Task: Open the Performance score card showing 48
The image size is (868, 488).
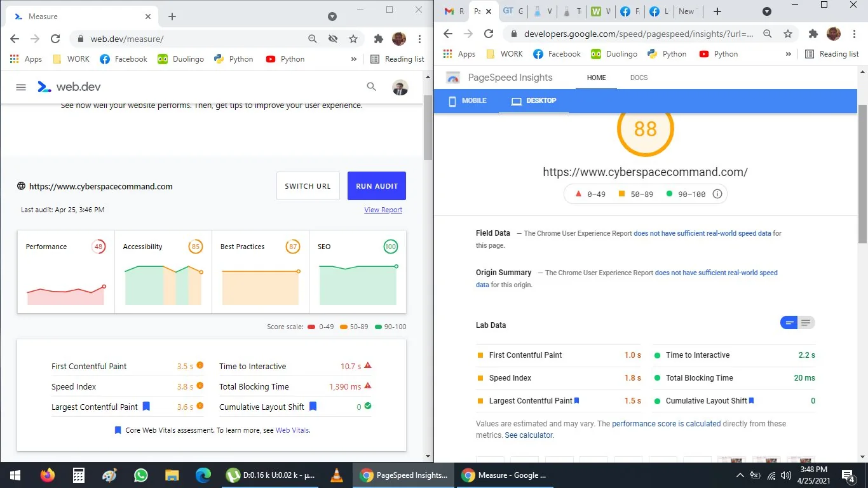Action: coord(66,272)
